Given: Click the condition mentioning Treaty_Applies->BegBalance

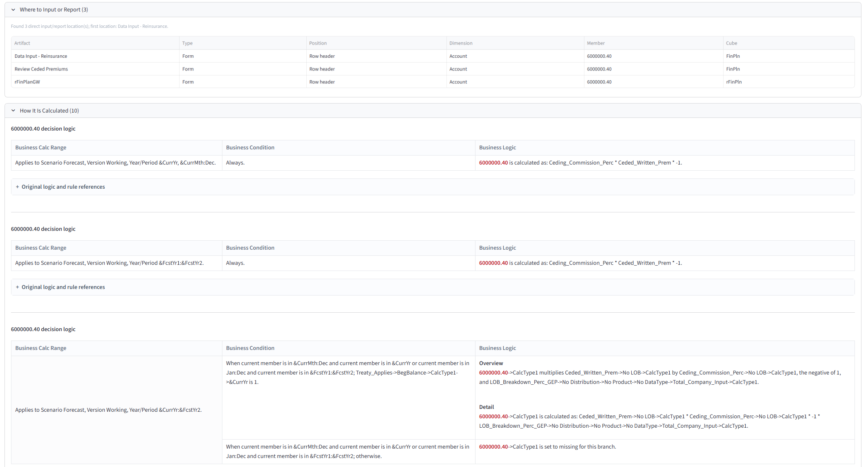Looking at the screenshot, I should point(348,372).
